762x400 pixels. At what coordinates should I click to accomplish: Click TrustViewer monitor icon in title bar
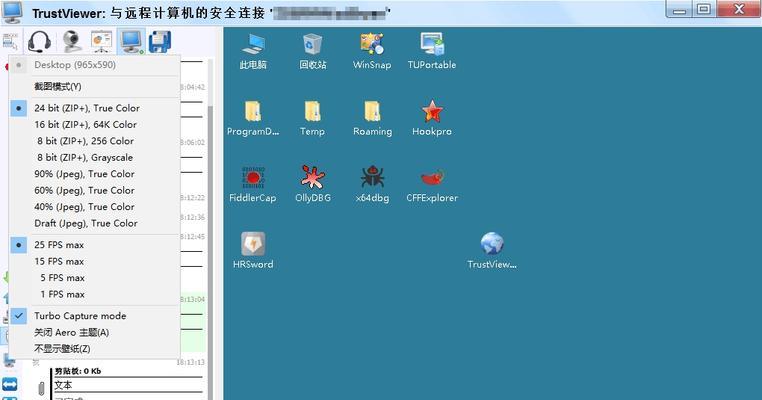(x=13, y=12)
